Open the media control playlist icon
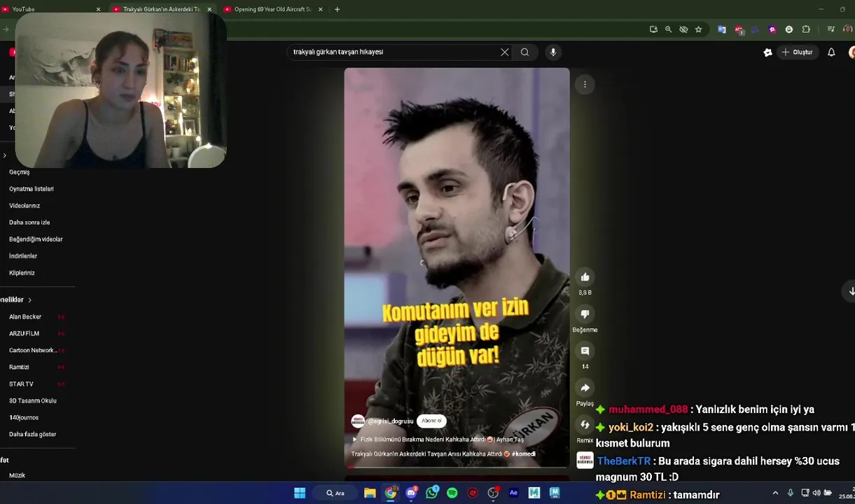Screen dimensions: 855x504 [830, 29]
